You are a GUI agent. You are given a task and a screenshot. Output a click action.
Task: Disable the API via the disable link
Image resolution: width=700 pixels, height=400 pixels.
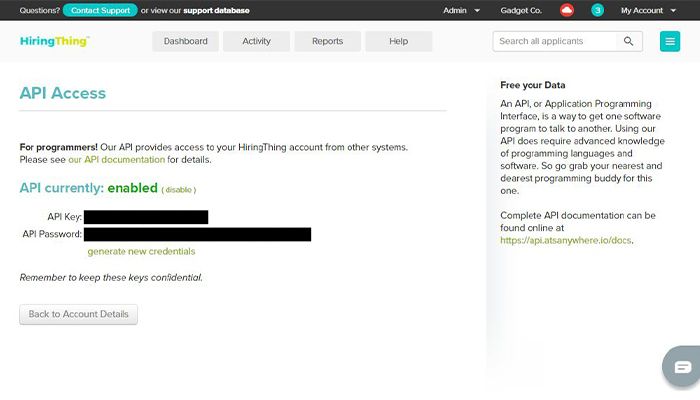tap(180, 189)
